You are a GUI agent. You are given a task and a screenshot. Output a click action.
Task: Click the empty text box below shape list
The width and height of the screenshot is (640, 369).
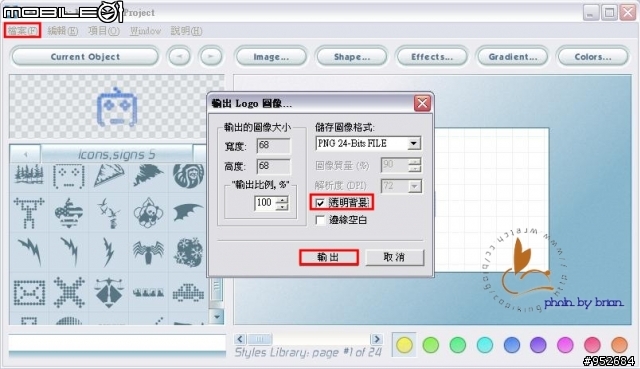click(117, 343)
